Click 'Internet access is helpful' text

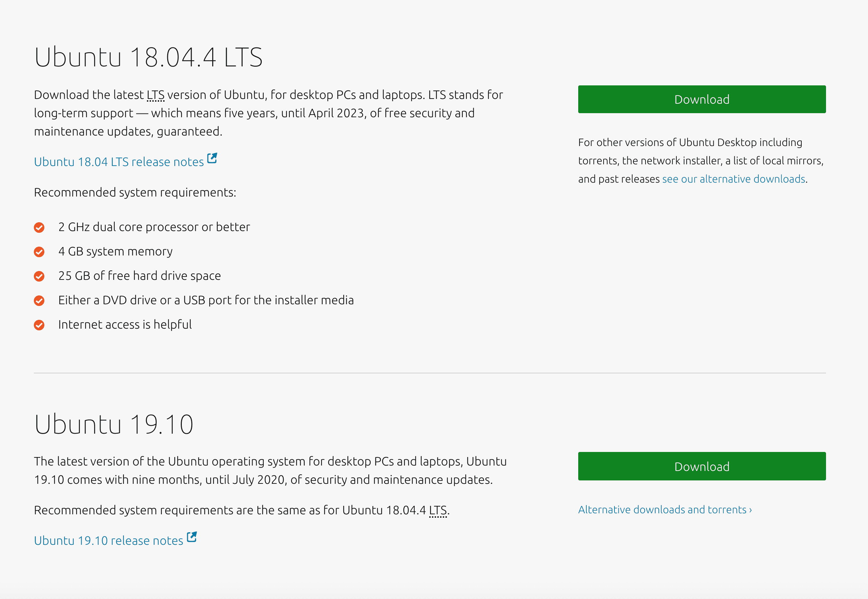tap(125, 325)
